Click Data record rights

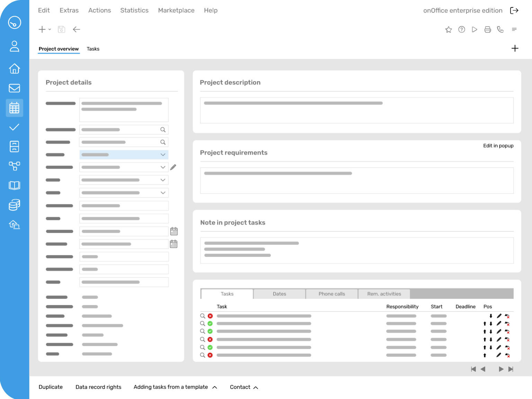(x=98, y=387)
